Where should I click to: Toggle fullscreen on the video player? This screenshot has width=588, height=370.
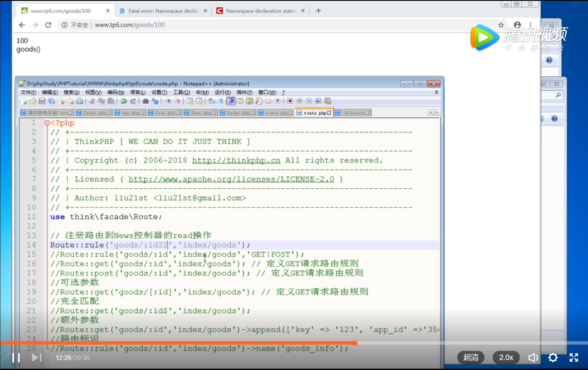coord(574,357)
